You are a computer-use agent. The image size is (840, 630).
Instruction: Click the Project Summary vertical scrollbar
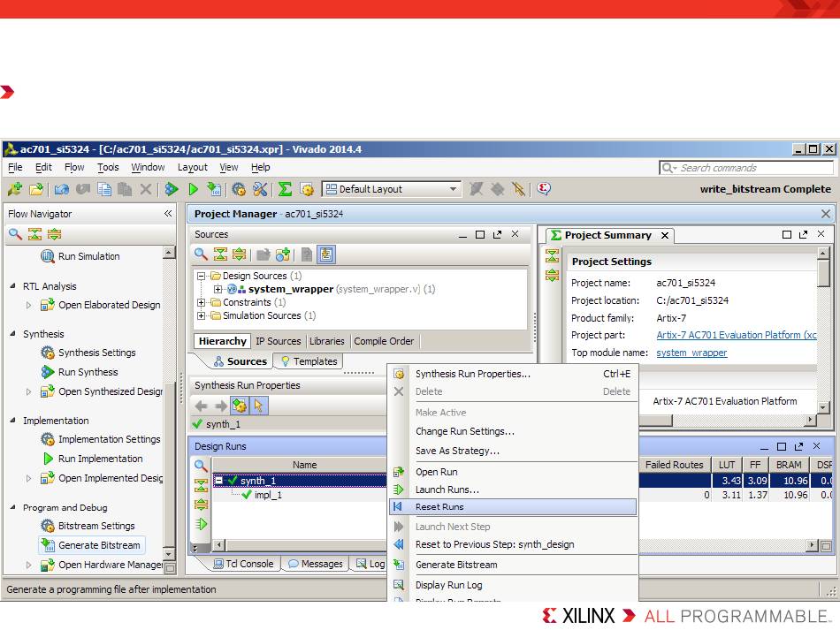tap(823, 330)
